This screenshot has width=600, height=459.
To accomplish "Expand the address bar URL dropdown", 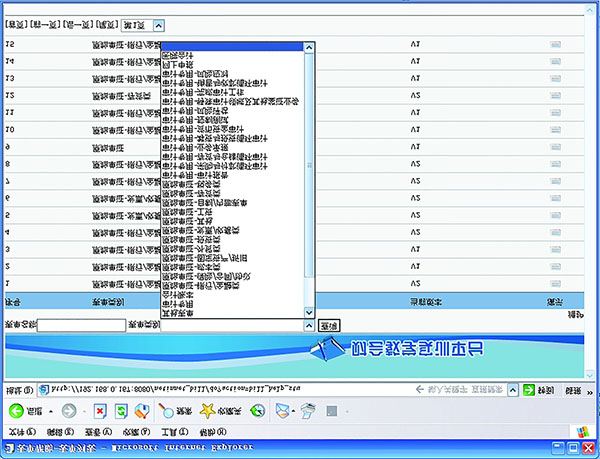I will pos(512,388).
